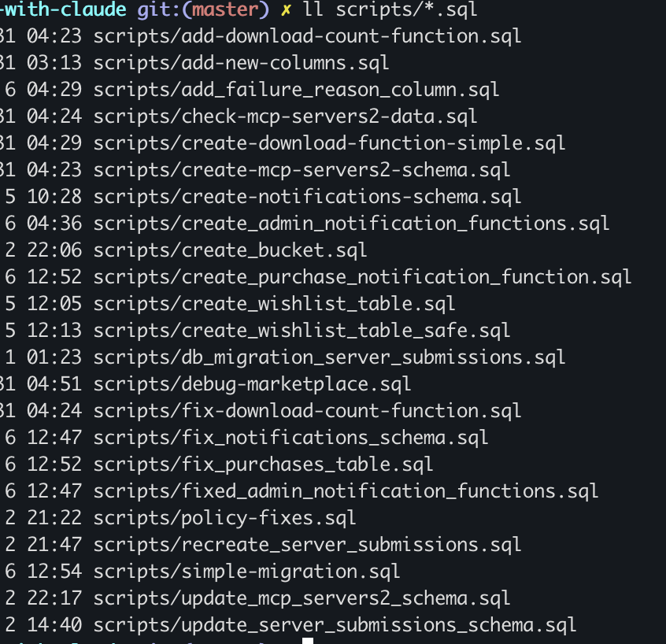The width and height of the screenshot is (666, 644).
Task: Select the add_failure_reason_column.sql file entry
Action: (x=296, y=90)
